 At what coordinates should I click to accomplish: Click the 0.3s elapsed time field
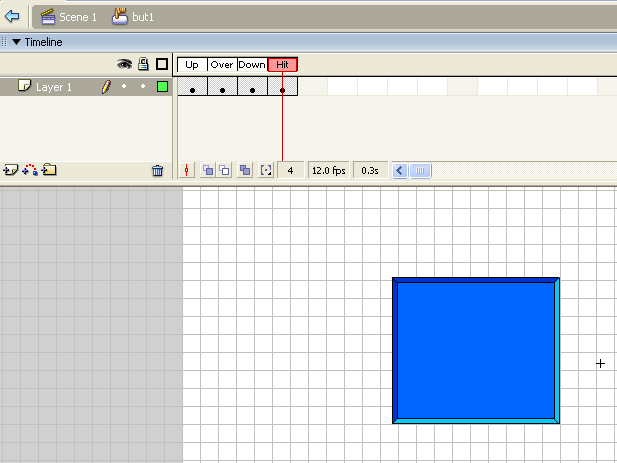click(x=370, y=170)
